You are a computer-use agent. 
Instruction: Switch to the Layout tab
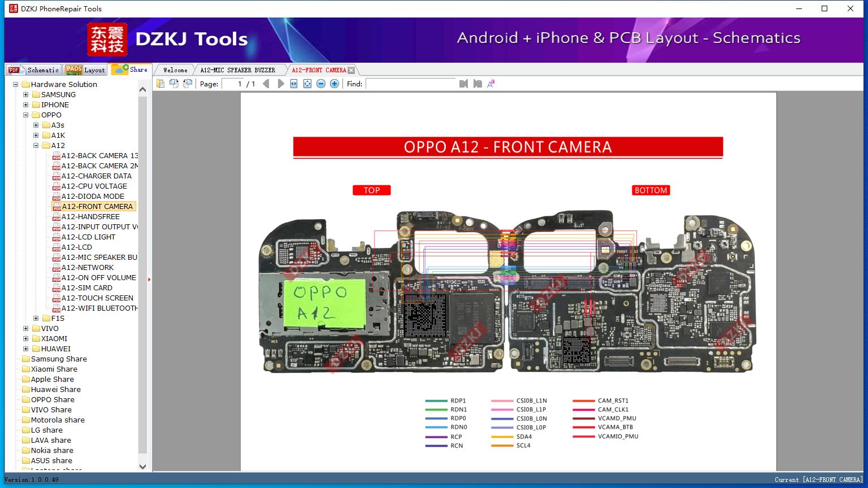(85, 70)
